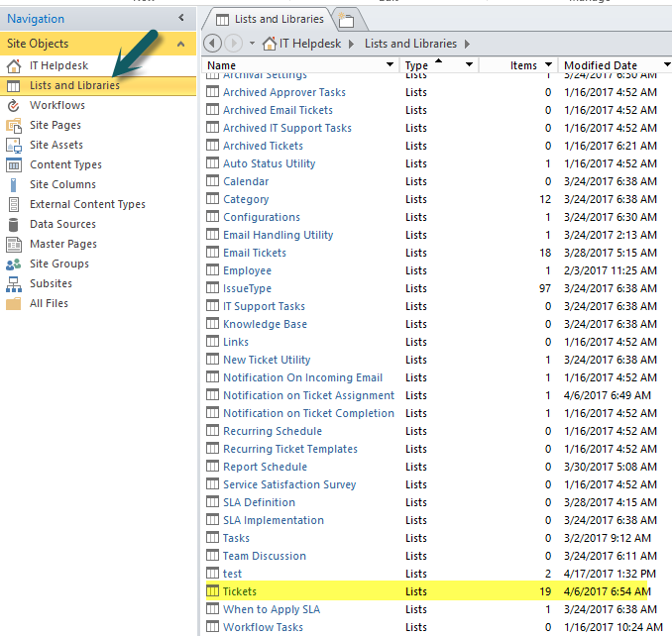
Task: Open the SLA Definition list
Action: pos(259,502)
